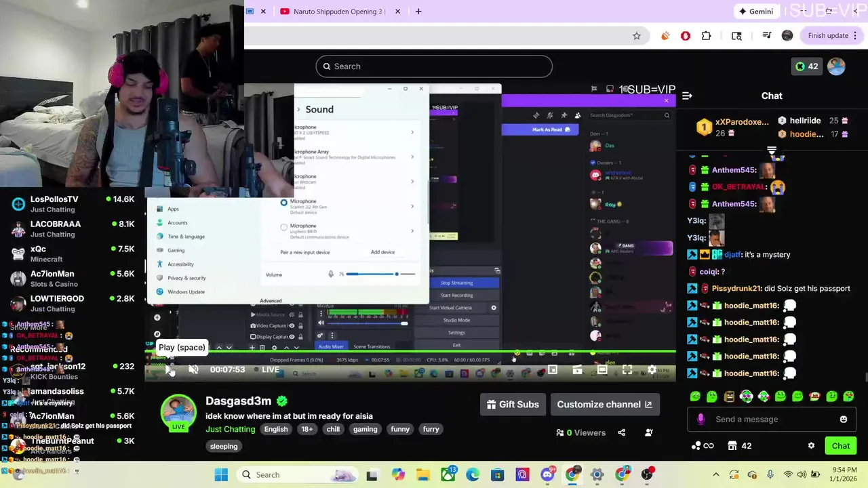Open the profile avatar menu
Viewport: 868px width, 488px height.
[836, 66]
